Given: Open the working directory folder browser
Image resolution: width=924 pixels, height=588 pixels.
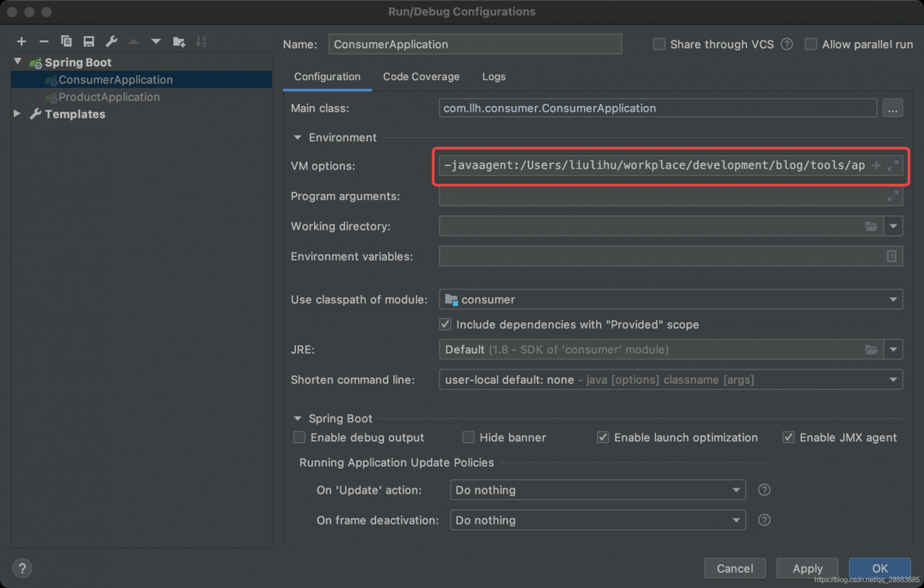Looking at the screenshot, I should coord(872,227).
